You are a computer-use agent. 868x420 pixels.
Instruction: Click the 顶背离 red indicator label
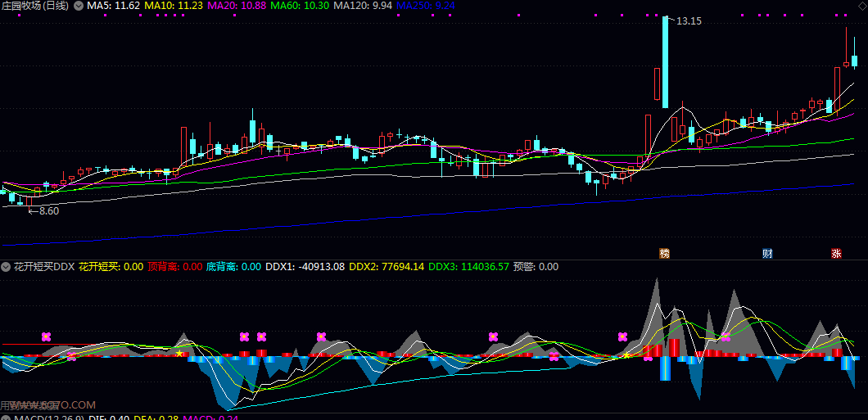coord(174,267)
